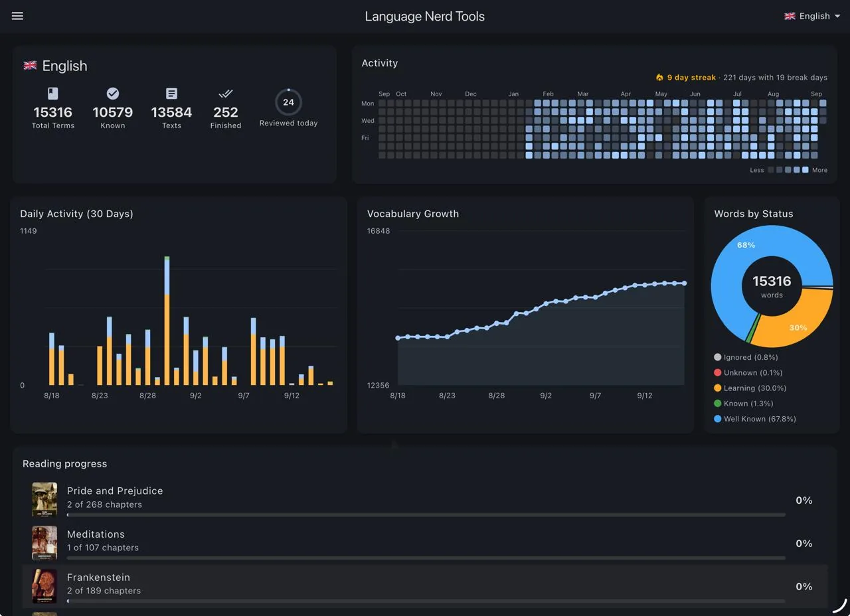Viewport: 850px width, 616px height.
Task: Click the '9 day streak' text
Action: [691, 78]
